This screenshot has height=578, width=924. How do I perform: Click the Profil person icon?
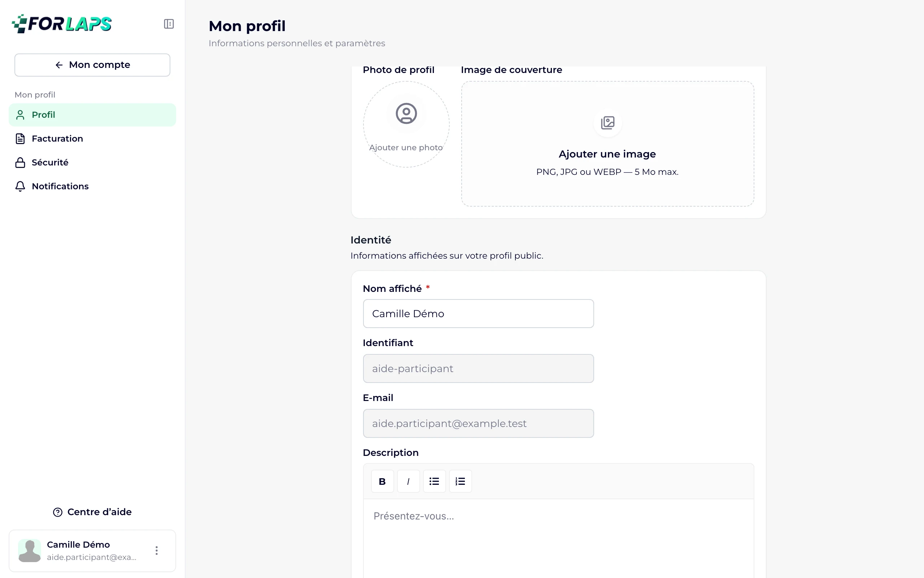(x=20, y=115)
